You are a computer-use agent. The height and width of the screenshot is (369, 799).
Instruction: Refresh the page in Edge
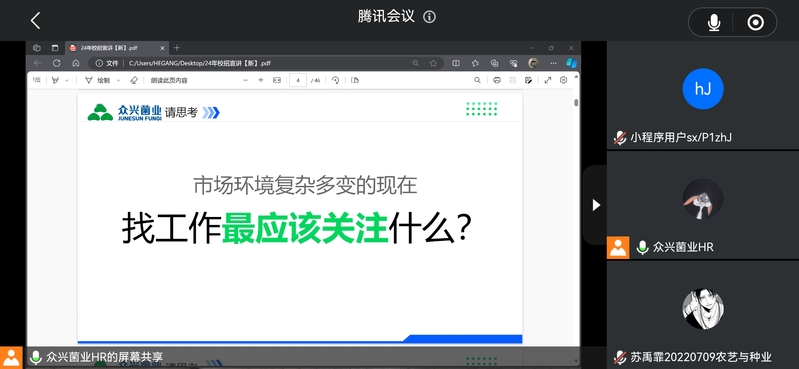coord(57,63)
